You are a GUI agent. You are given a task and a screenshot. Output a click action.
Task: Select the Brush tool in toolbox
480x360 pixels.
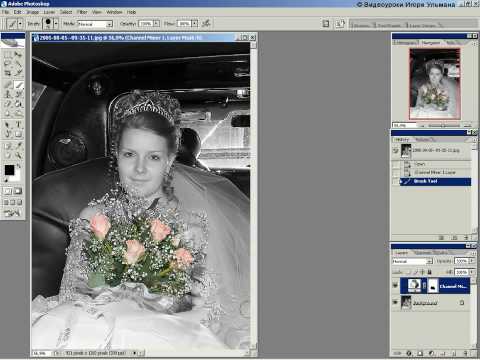19,85
